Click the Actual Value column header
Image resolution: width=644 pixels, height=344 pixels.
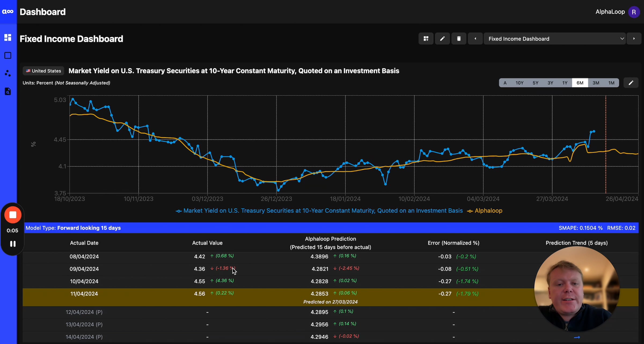click(207, 243)
